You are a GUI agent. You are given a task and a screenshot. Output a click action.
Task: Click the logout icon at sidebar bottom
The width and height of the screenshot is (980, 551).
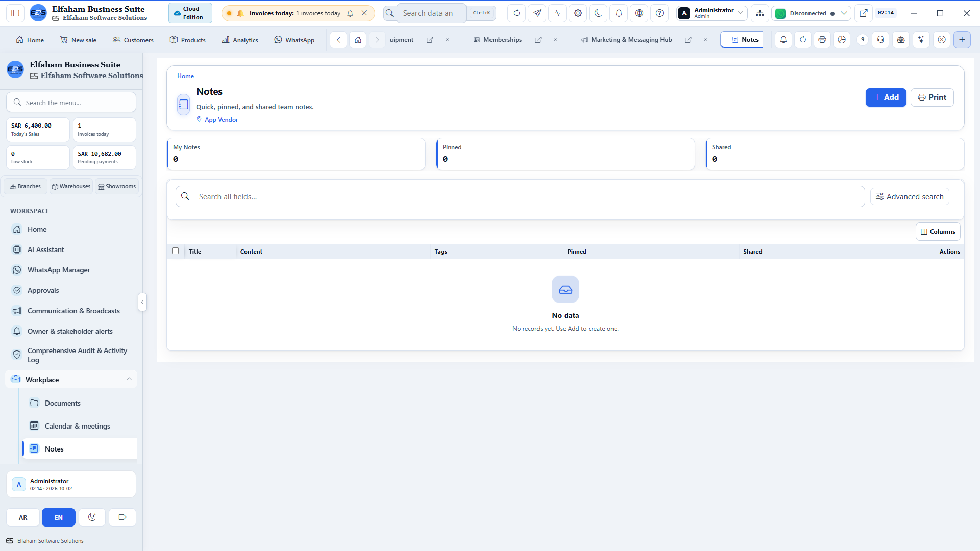pos(122,517)
